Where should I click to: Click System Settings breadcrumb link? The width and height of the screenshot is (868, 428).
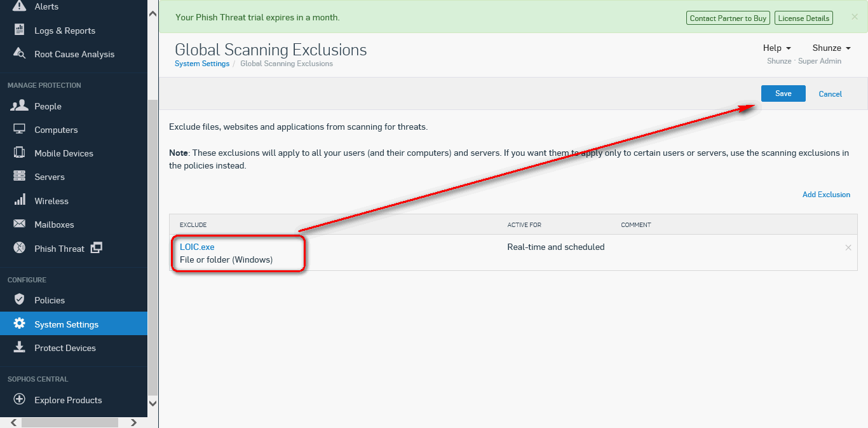[x=202, y=64]
